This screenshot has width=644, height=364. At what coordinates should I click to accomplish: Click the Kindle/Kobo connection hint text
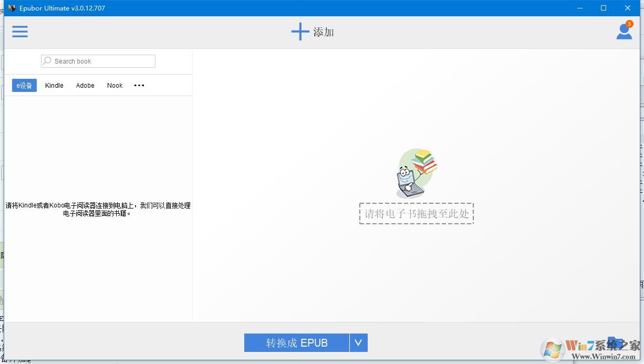(x=98, y=209)
